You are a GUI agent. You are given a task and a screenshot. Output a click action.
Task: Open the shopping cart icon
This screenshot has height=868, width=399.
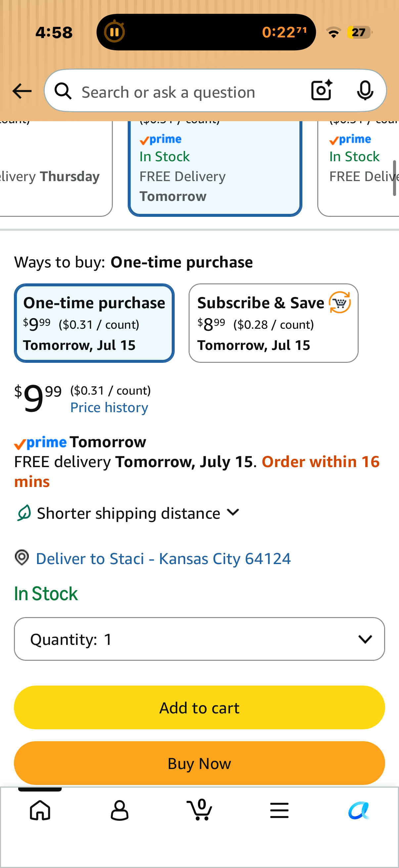199,809
